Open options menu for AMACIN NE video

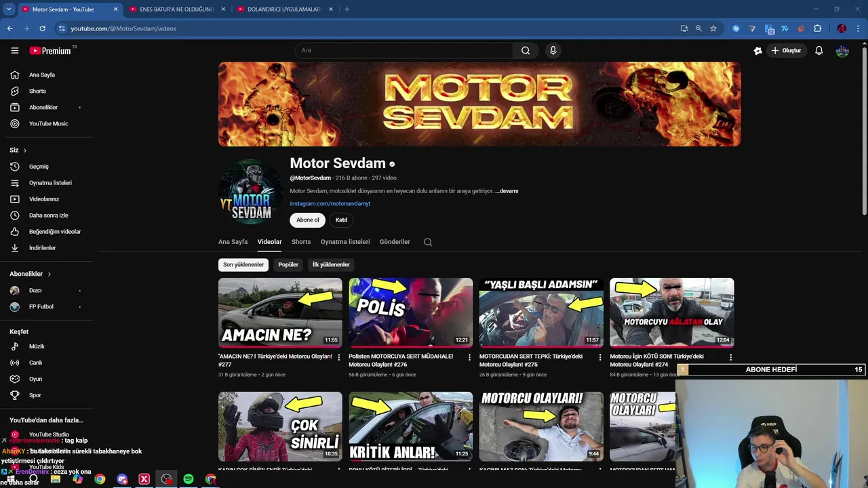[339, 357]
